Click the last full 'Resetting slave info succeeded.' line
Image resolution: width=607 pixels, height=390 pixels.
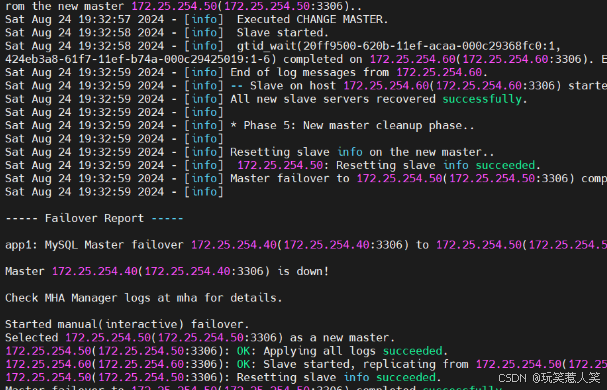point(223,377)
